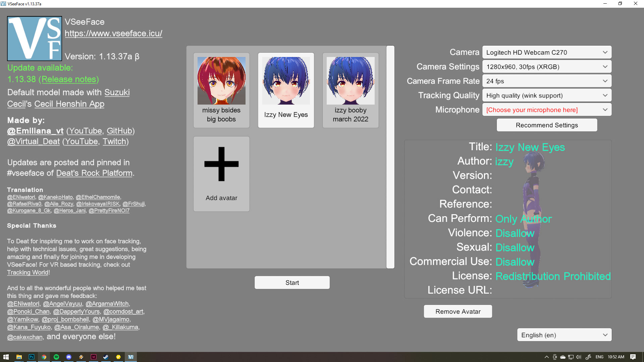The width and height of the screenshot is (644, 362).
Task: Open the @comdost_art link
Action: pyautogui.click(x=123, y=311)
